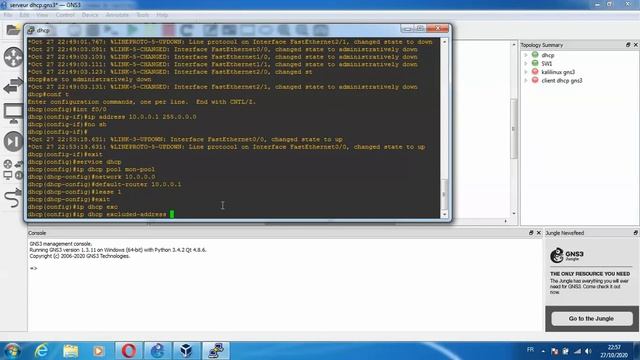Select SW1 label in Topology Summary
The width and height of the screenshot is (640, 360).
click(547, 64)
